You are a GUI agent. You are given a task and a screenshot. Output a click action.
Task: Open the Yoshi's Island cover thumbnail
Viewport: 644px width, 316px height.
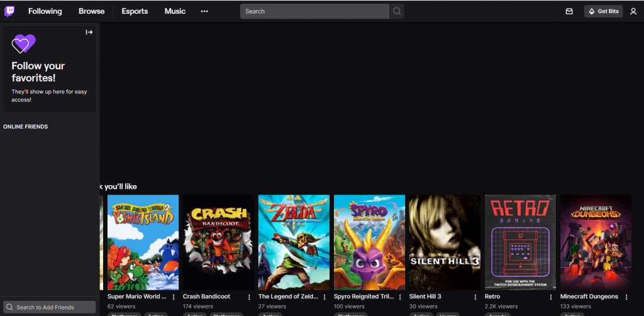[x=143, y=242]
